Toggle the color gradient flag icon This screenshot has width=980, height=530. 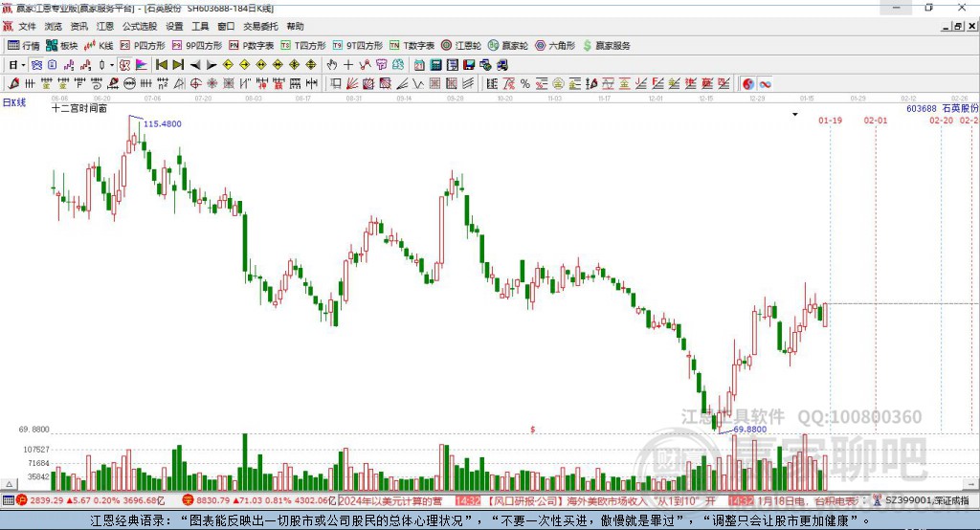(x=142, y=65)
